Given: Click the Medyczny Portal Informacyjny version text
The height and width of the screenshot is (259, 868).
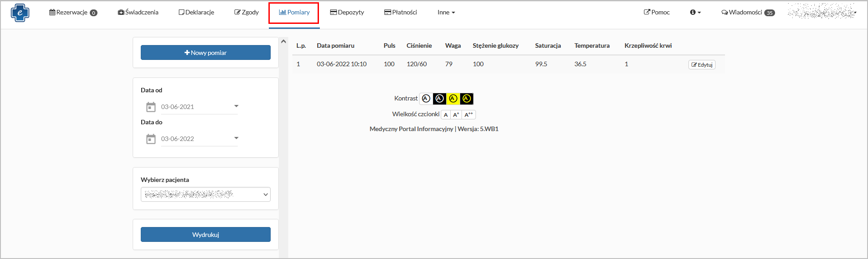Looking at the screenshot, I should 434,129.
